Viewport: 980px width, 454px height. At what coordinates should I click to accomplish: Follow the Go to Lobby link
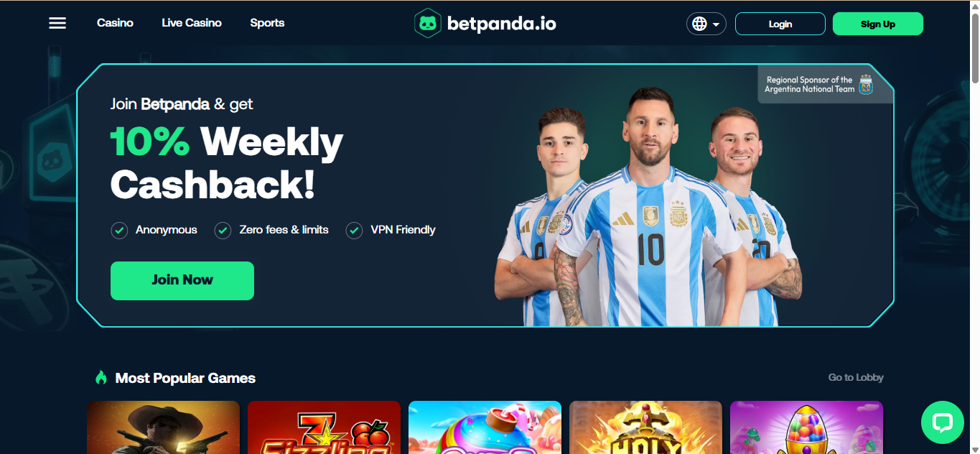[856, 377]
